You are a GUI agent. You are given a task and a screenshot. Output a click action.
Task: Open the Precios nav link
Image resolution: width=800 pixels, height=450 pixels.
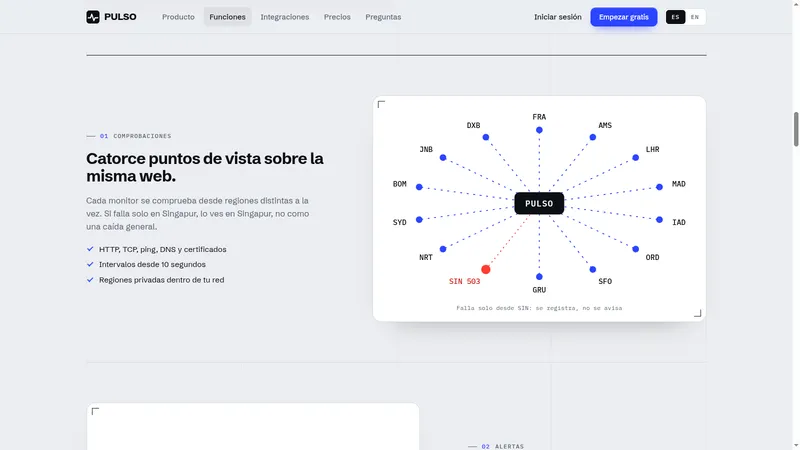point(337,17)
